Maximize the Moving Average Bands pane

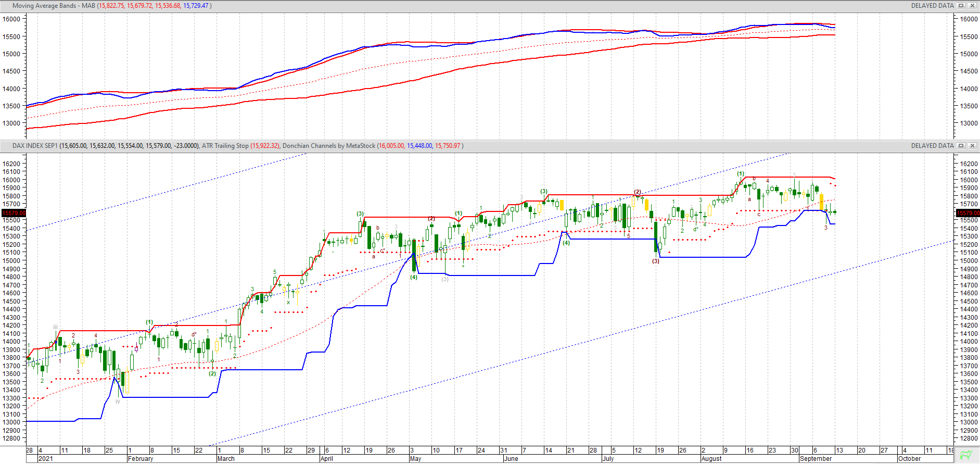coord(961,6)
